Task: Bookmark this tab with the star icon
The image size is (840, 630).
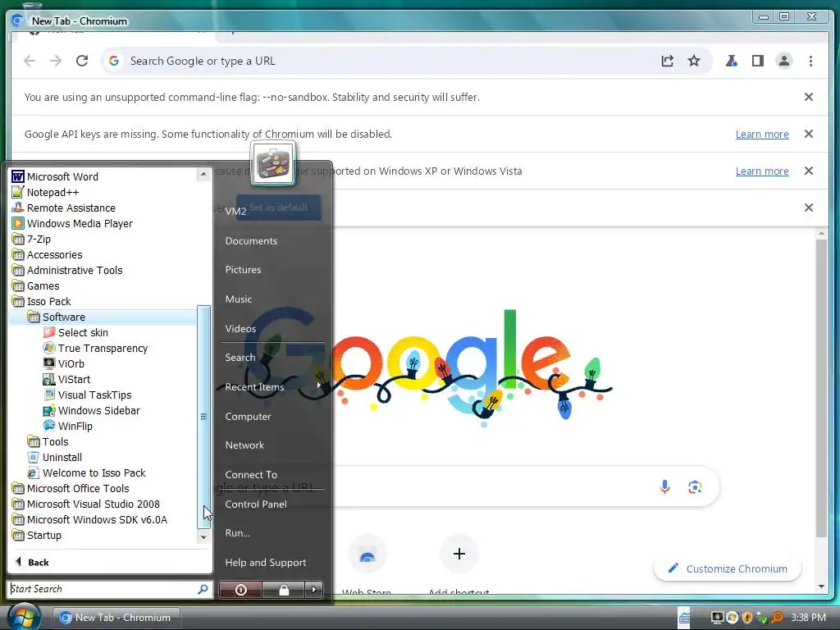Action: click(x=694, y=61)
